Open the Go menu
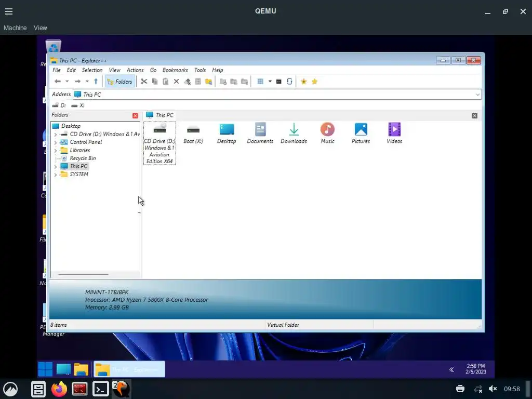The height and width of the screenshot is (399, 532). (x=153, y=70)
